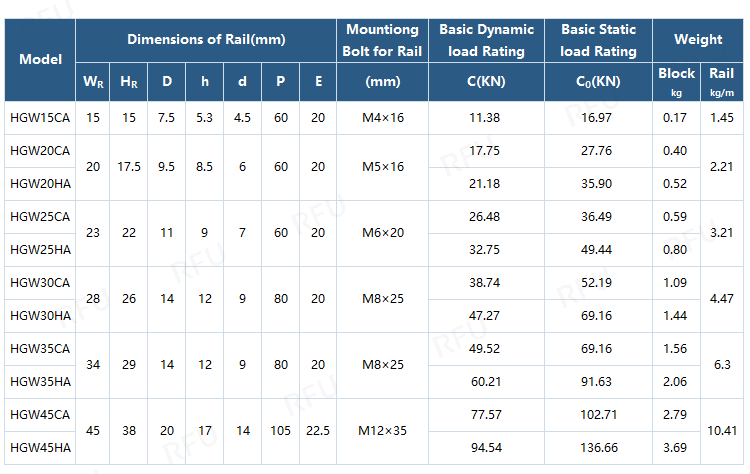The image size is (750, 474).
Task: Select the Block kg sub-header
Action: coord(677,81)
